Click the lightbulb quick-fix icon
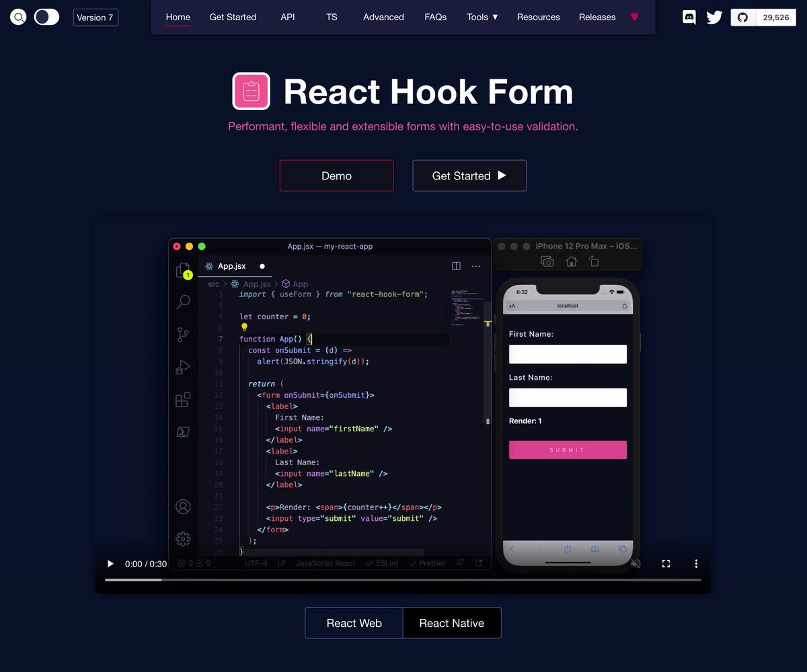The height and width of the screenshot is (672, 807). [244, 327]
